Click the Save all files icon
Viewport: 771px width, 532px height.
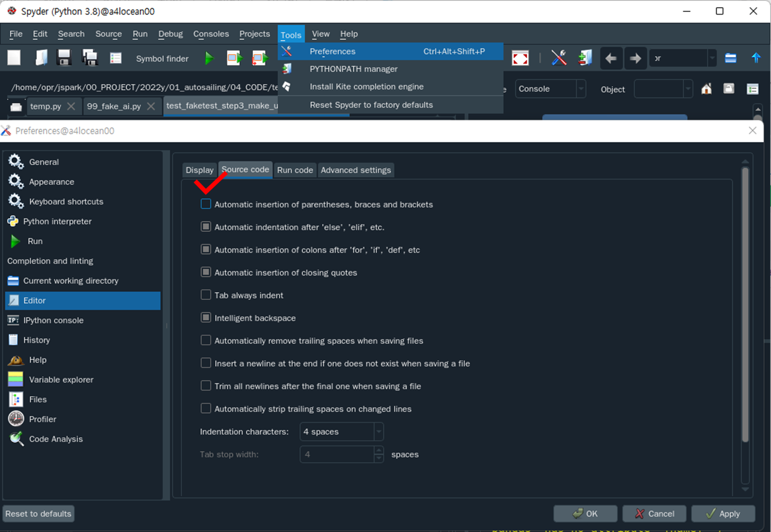89,58
